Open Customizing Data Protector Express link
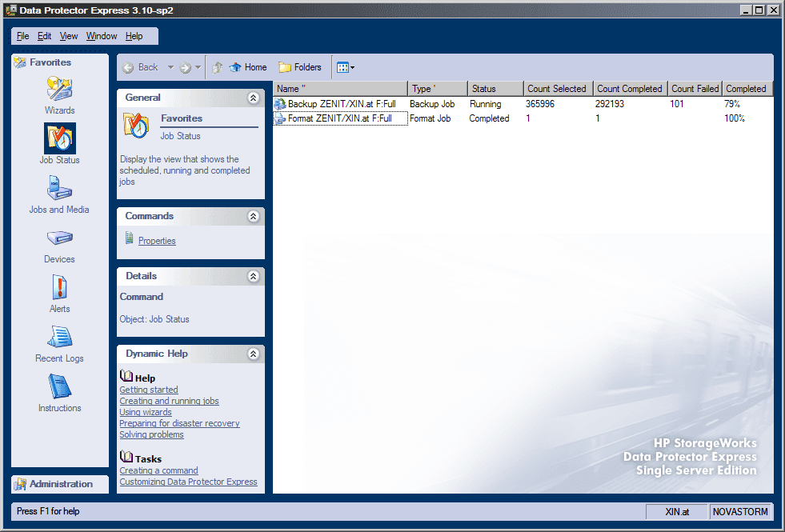Image resolution: width=785 pixels, height=532 pixels. (188, 482)
